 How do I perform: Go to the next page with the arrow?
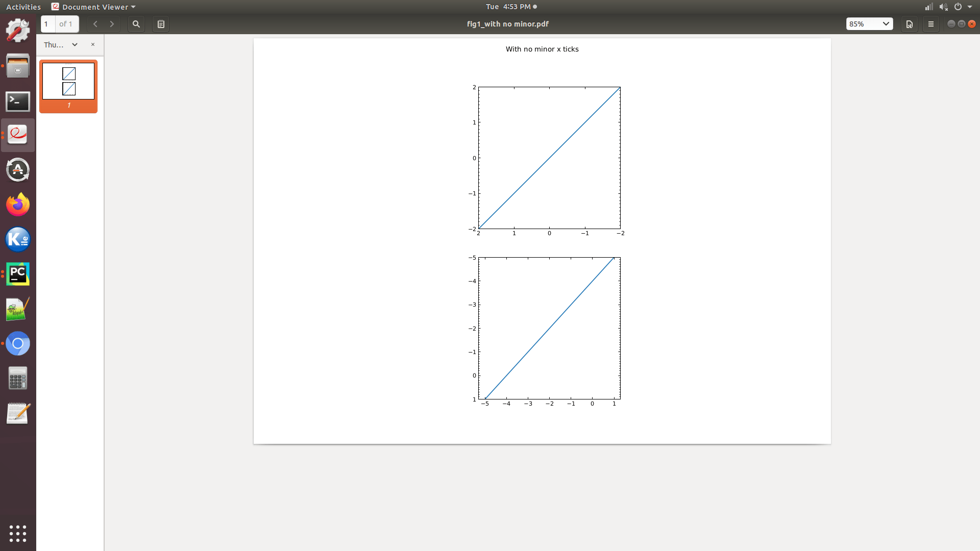(x=111, y=24)
